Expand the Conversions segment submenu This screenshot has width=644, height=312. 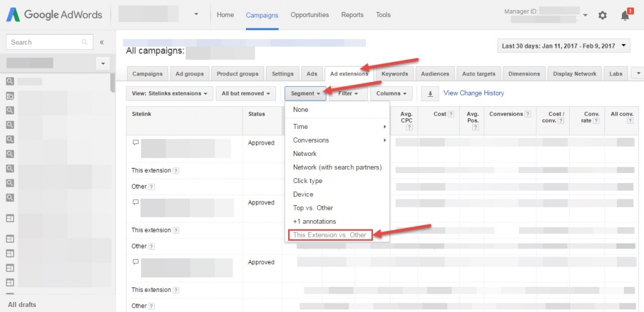(x=337, y=140)
